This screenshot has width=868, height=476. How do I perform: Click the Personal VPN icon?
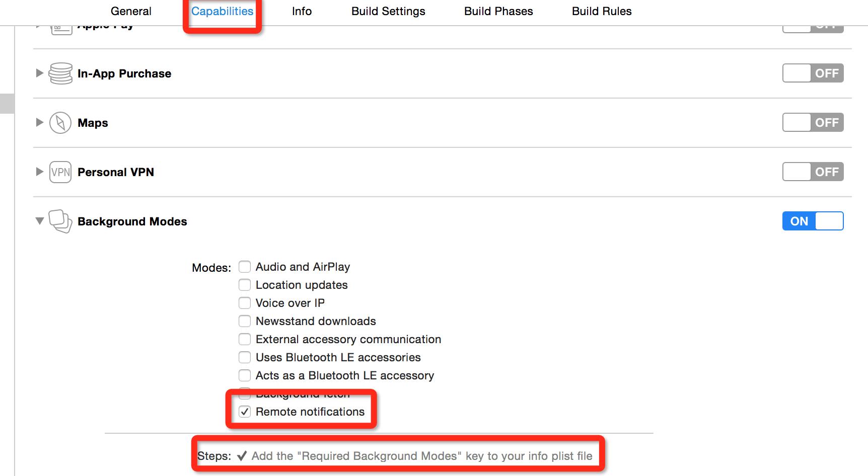[x=60, y=172]
